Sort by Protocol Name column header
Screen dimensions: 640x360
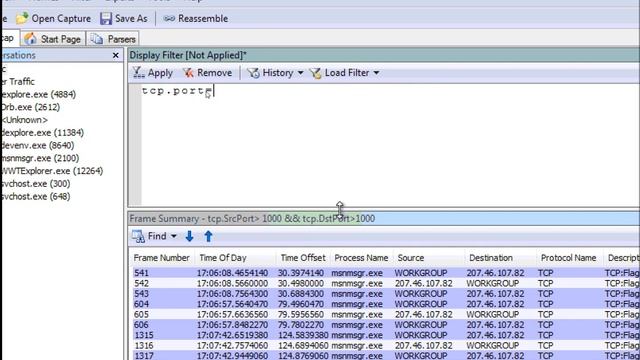[x=568, y=258]
